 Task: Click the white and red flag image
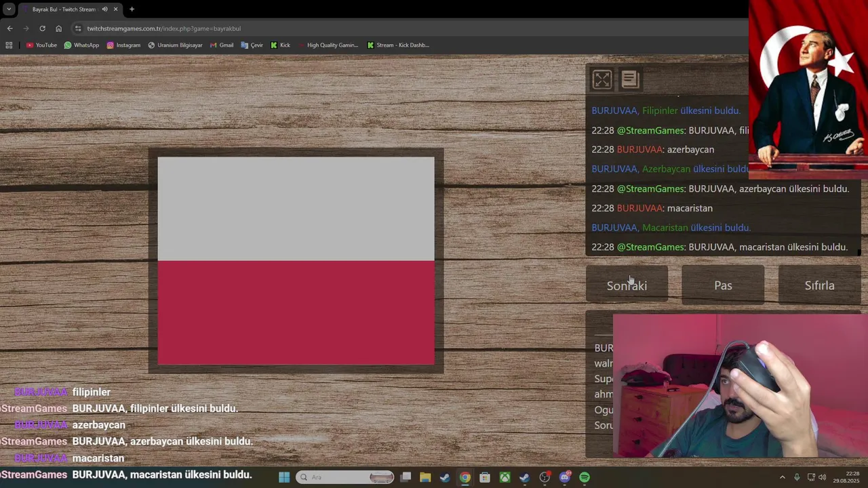click(x=296, y=261)
